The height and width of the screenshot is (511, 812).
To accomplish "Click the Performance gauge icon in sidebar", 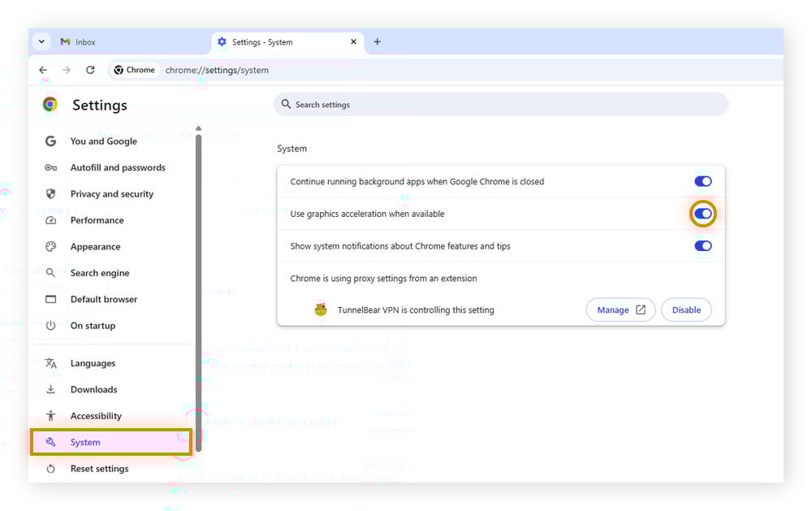I will (51, 220).
